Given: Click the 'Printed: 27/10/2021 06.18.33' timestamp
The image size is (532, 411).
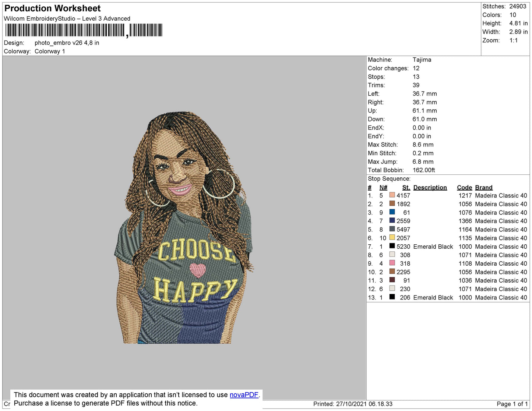Looking at the screenshot, I should coord(353,404).
